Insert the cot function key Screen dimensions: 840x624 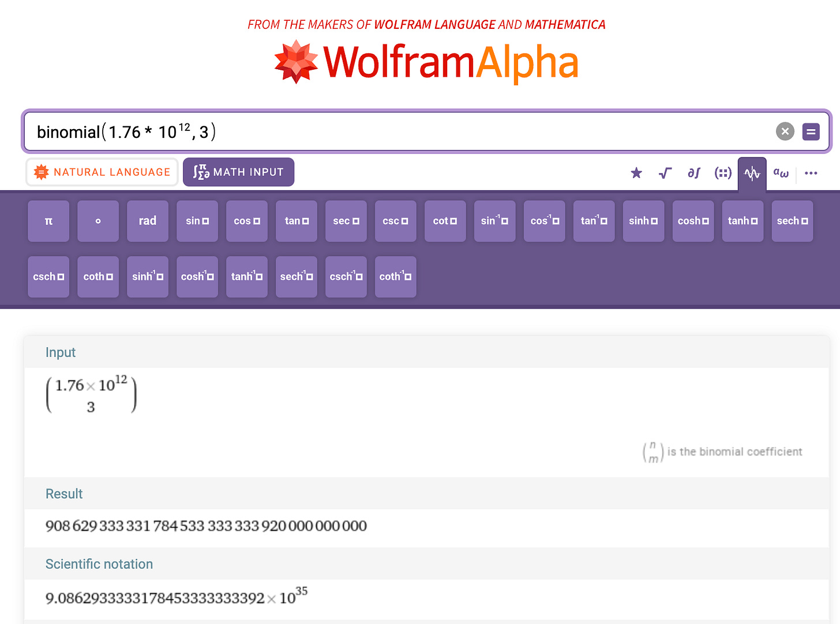pos(445,221)
